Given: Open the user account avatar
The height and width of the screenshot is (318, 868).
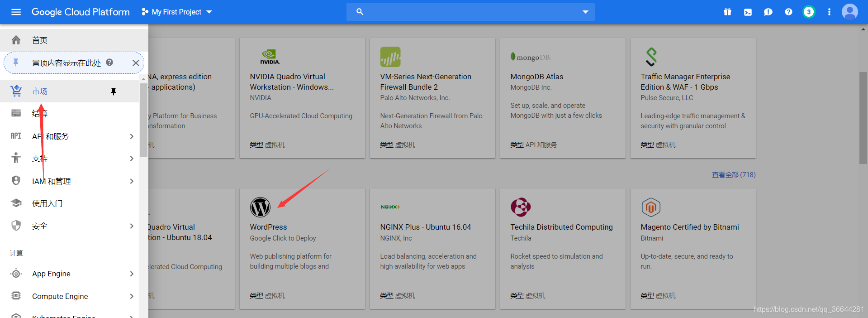Looking at the screenshot, I should click(x=849, y=12).
